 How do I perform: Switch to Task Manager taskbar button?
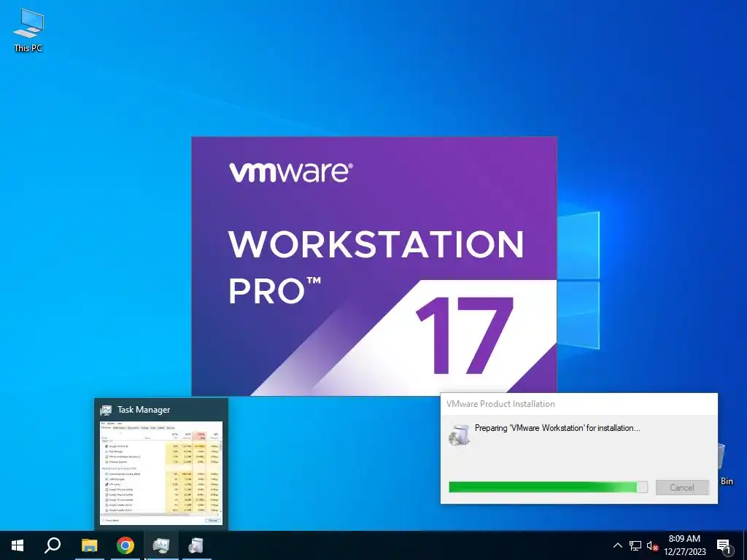click(161, 545)
